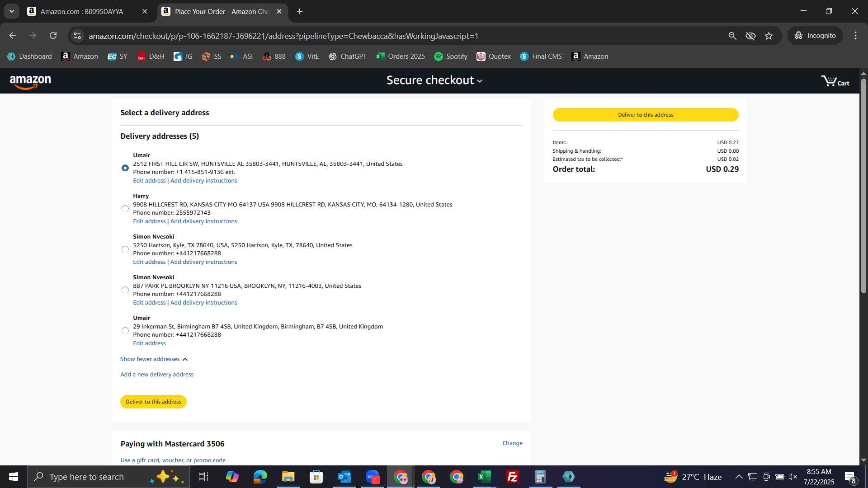Image resolution: width=868 pixels, height=488 pixels.
Task: Click Change payment method link
Action: coord(512,443)
